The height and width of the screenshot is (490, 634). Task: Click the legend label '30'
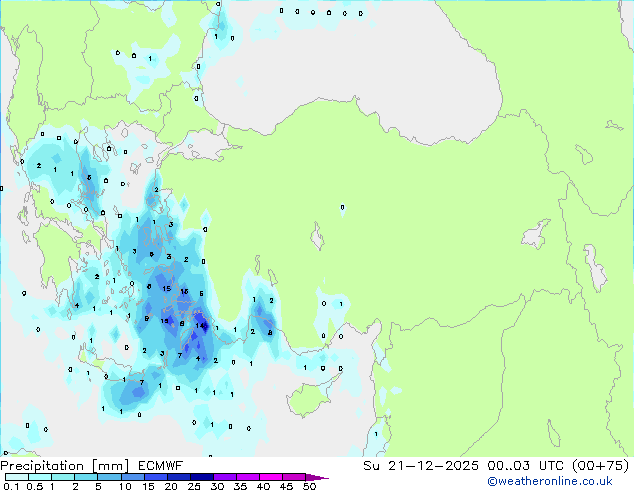point(217,486)
